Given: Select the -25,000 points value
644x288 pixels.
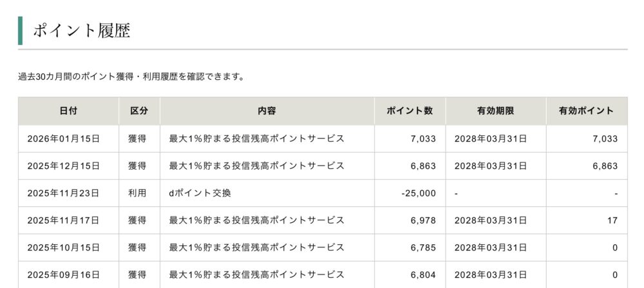Looking at the screenshot, I should 418,193.
